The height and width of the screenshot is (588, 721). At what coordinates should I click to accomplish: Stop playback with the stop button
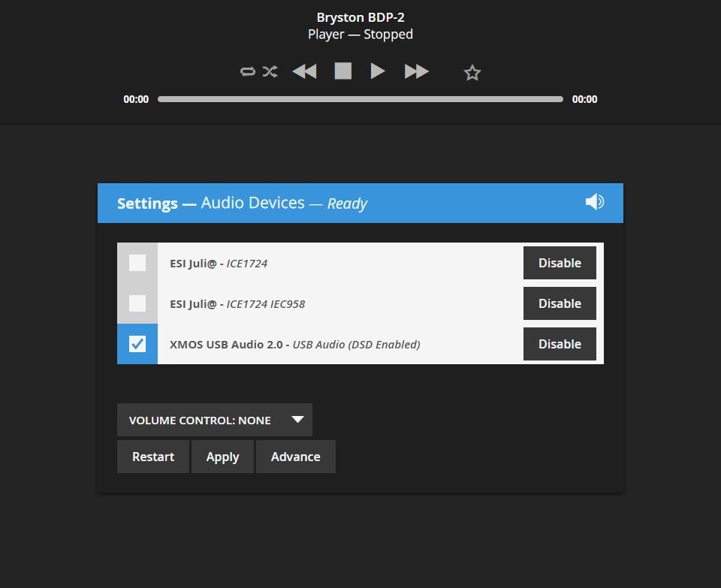343,71
